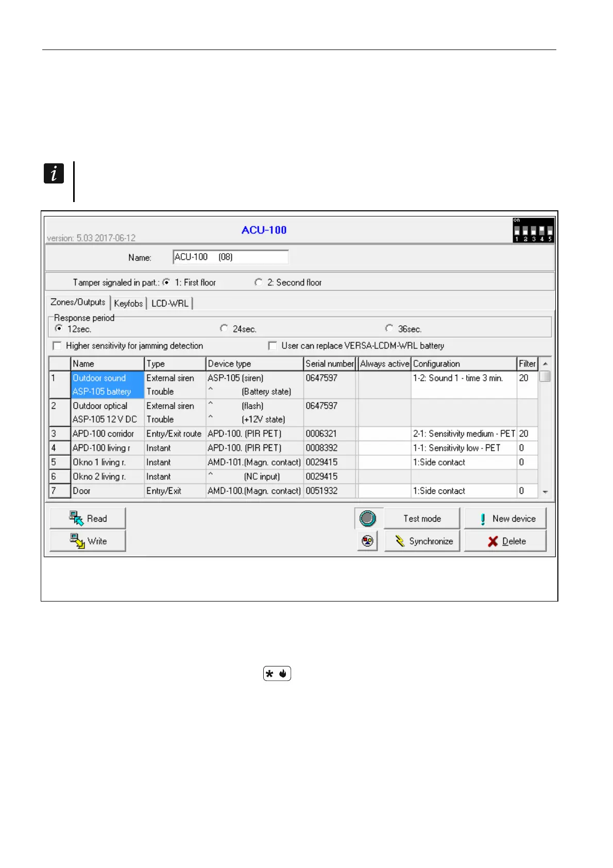Select the Okno 2 living r. cell

point(107,477)
